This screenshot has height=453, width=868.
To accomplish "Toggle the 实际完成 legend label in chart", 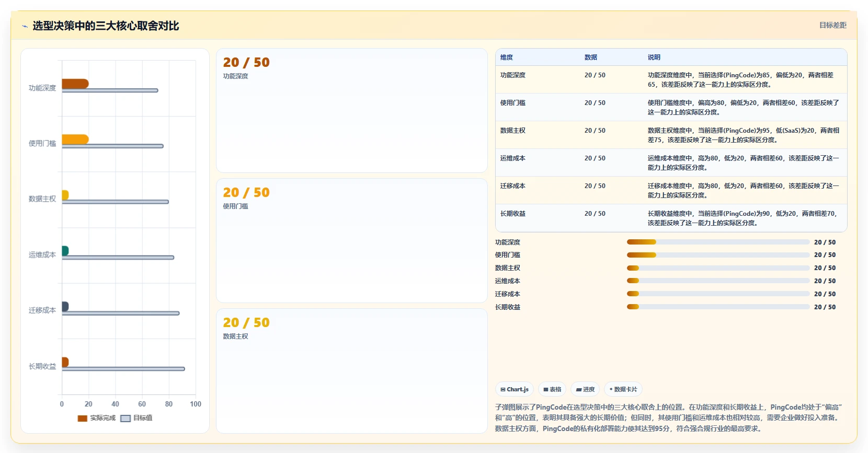I will pyautogui.click(x=102, y=418).
